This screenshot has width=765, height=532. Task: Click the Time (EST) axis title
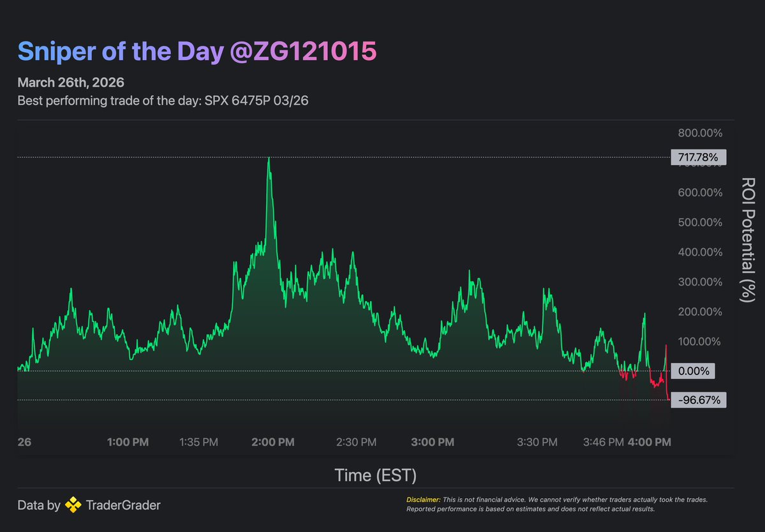tap(375, 475)
